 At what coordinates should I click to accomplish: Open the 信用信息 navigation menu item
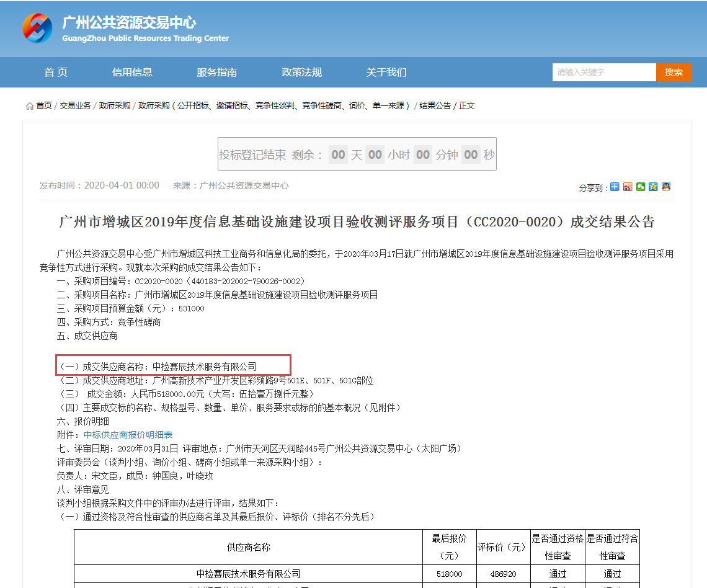click(x=132, y=73)
